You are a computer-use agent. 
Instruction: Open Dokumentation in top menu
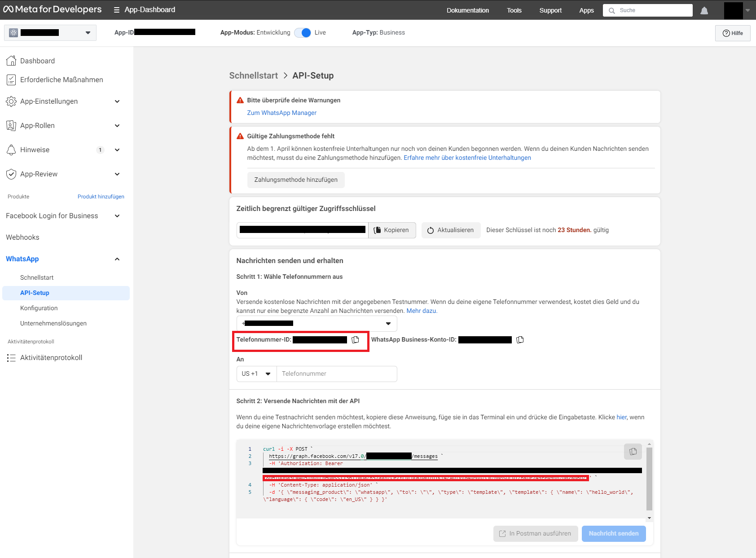click(467, 10)
